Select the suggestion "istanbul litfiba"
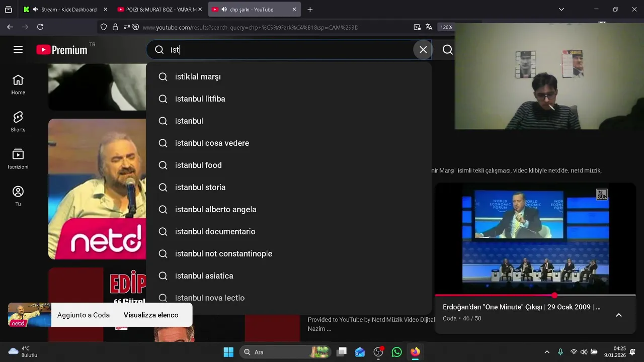 point(289,99)
